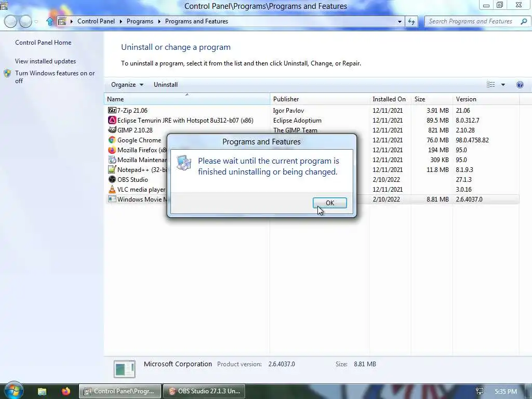Screen dimensions: 532x399
Task: Open the Windows Start orb
Action: 14,390
